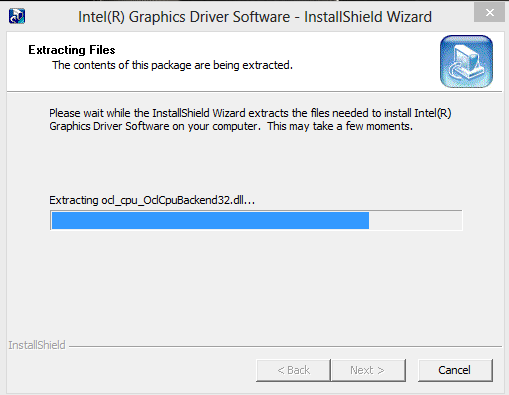Click the InstallShield brand label

(x=37, y=345)
